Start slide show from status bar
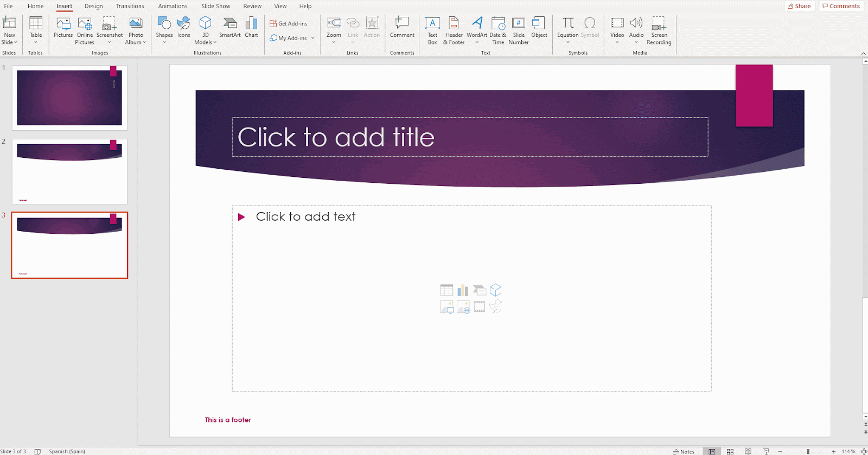Viewport: 868px width, 455px height. [x=766, y=451]
